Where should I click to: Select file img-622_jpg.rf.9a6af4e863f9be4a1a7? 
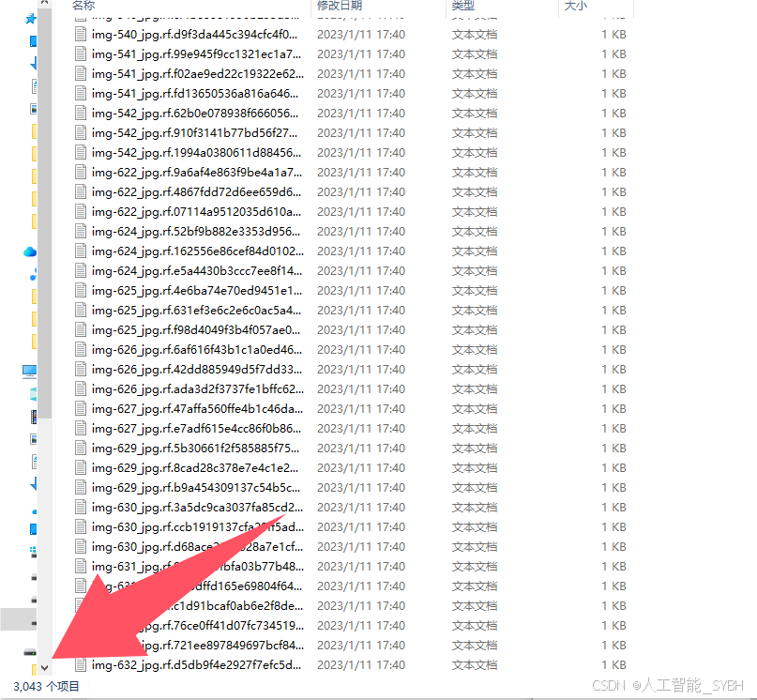(x=197, y=173)
